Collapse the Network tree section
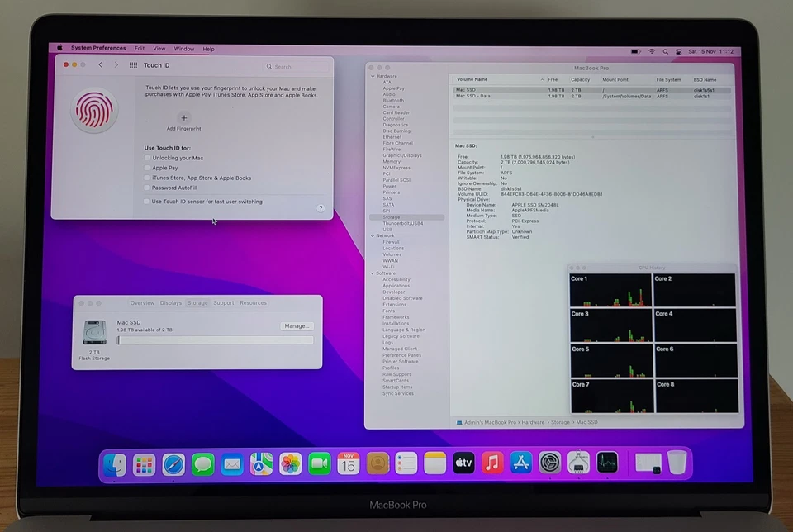 tap(374, 235)
